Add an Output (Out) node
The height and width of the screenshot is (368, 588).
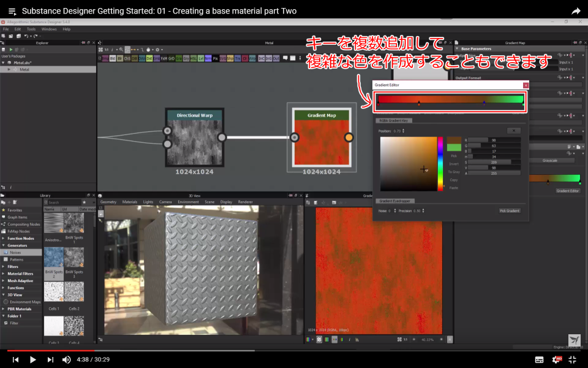click(276, 59)
